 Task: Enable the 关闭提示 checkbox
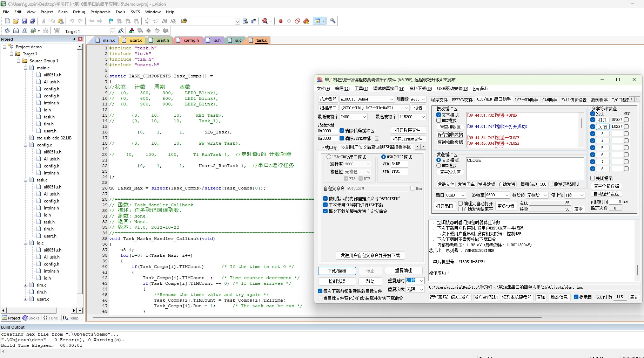[x=593, y=178]
